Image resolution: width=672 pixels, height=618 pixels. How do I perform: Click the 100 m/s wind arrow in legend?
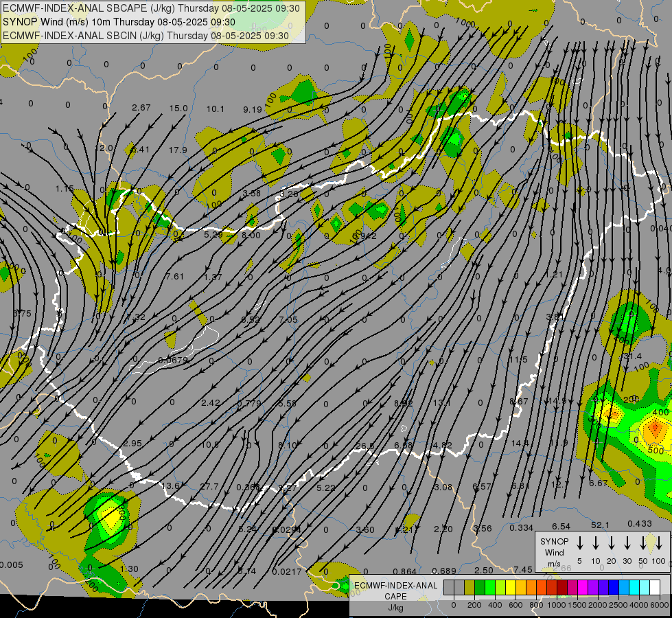[659, 543]
